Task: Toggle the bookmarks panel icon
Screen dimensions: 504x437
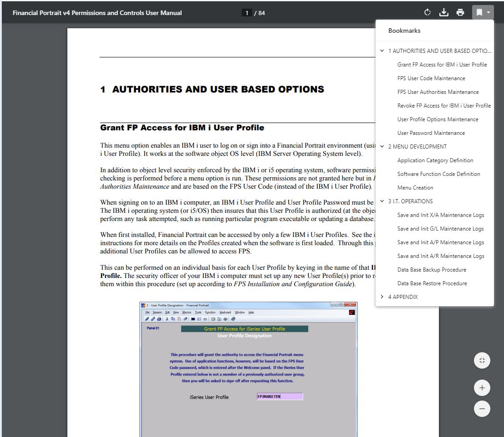Action: [479, 13]
